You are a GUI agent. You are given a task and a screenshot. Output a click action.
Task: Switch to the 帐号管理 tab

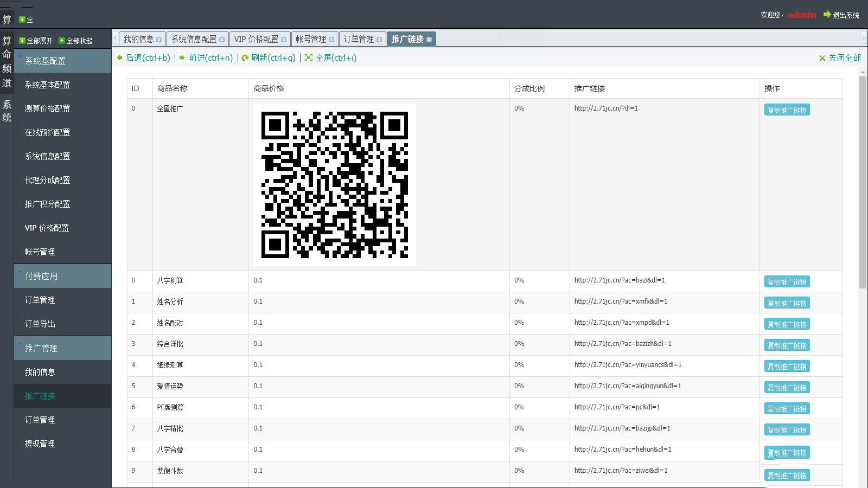point(310,39)
